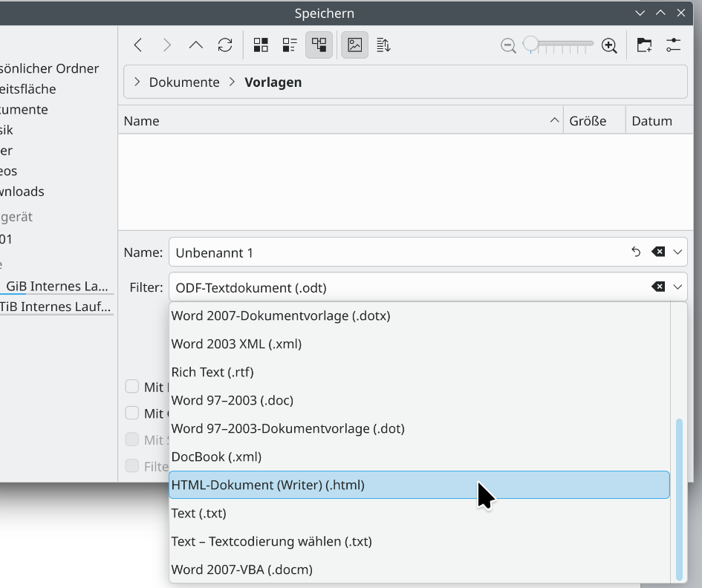Switch to icon view mode
The width and height of the screenshot is (702, 588).
click(261, 45)
